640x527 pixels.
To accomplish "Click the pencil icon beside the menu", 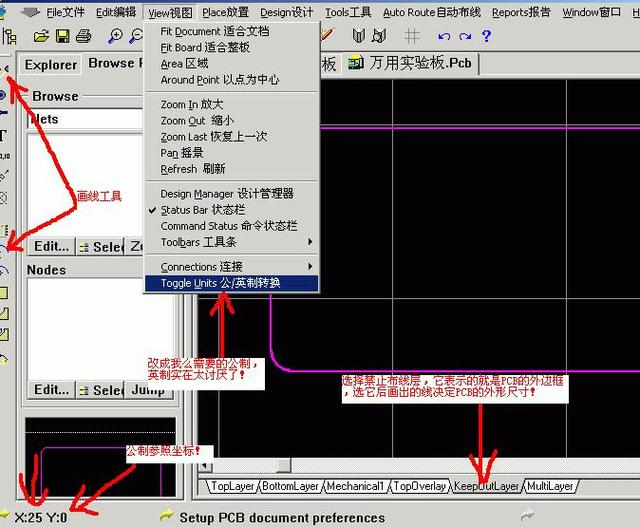I will coord(327,34).
